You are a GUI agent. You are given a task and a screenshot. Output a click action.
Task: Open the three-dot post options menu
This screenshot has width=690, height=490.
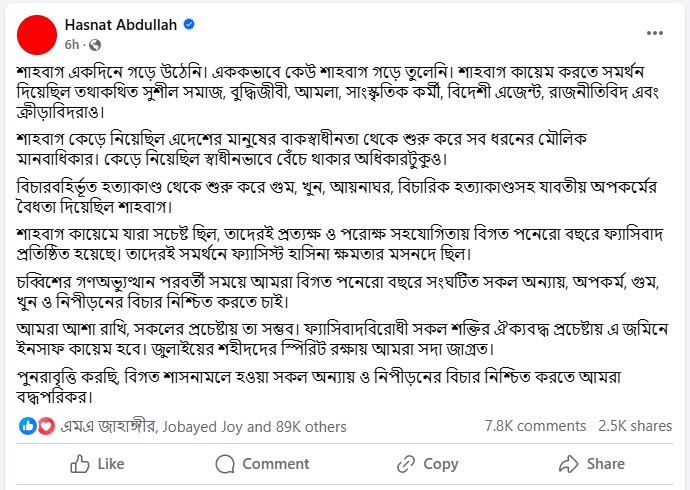pos(655,33)
